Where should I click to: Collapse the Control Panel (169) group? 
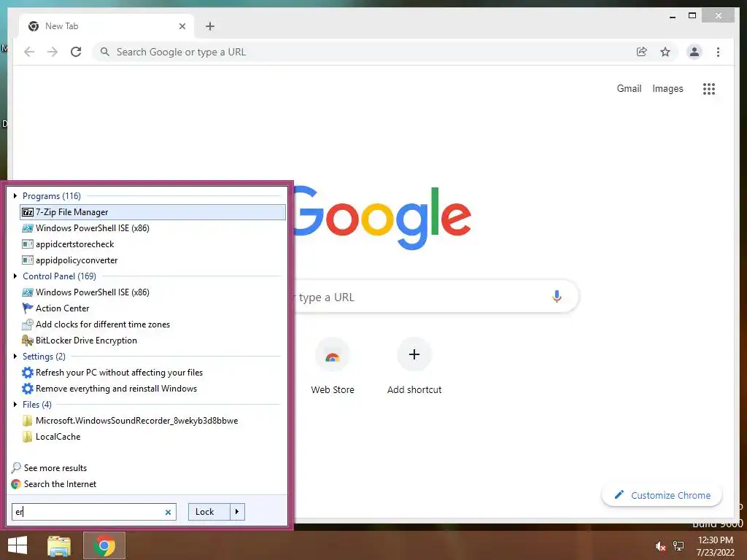pos(15,276)
